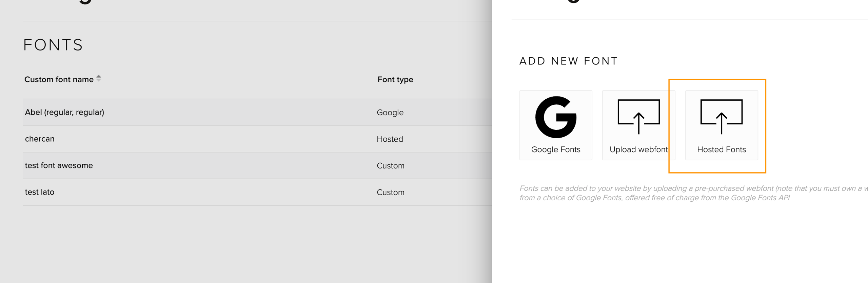Click the "Google" type cell for Abel
The image size is (868, 283).
click(x=390, y=113)
